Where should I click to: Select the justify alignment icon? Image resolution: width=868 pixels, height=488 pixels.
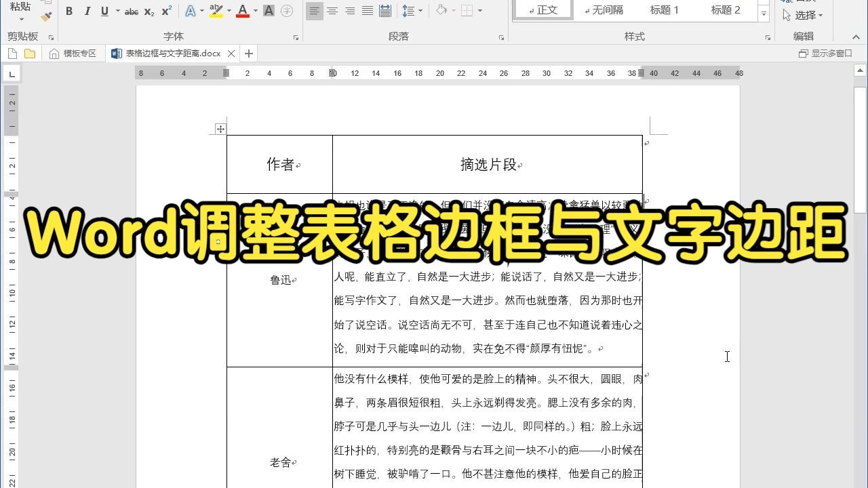(x=367, y=11)
